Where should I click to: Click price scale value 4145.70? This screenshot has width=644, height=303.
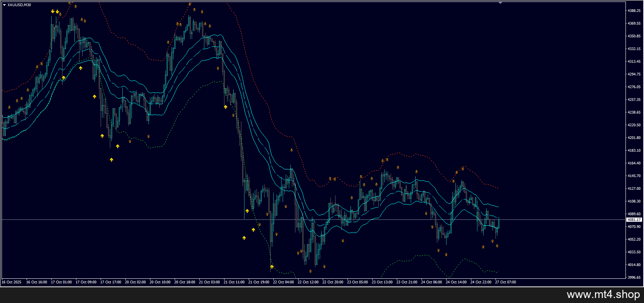tap(634, 176)
